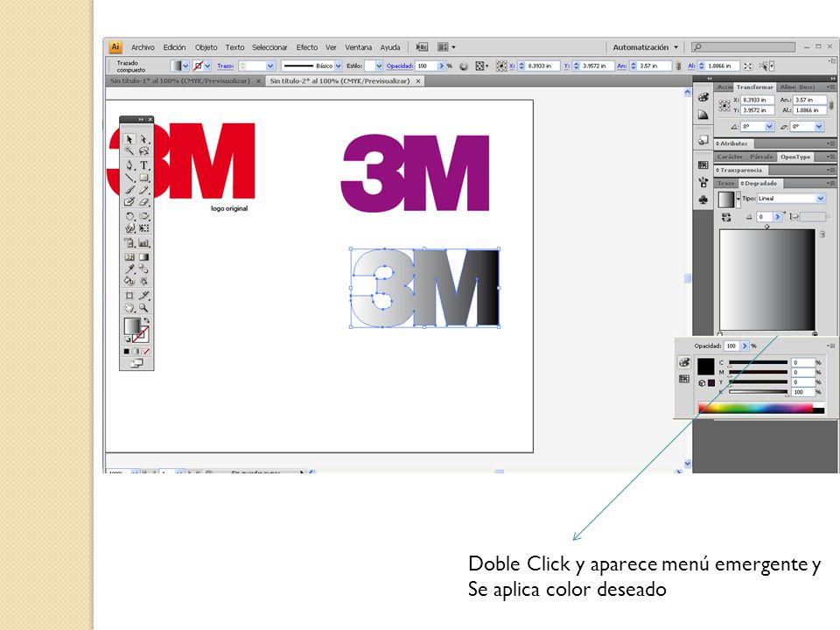
Task: Choose the Rotate tool
Action: (129, 216)
